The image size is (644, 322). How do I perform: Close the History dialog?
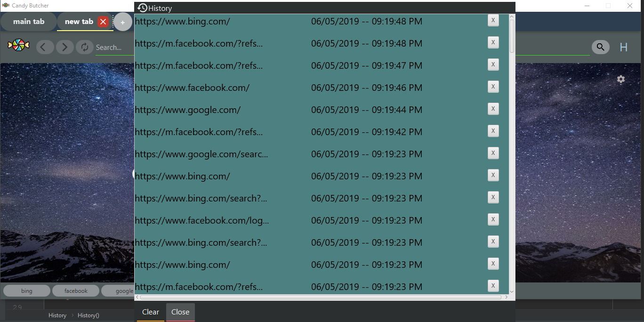pos(180,312)
